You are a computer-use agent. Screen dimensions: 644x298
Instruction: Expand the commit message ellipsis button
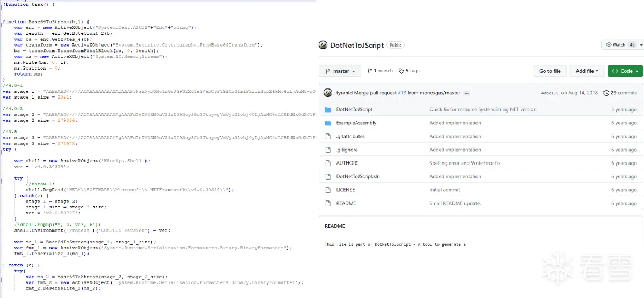click(467, 93)
